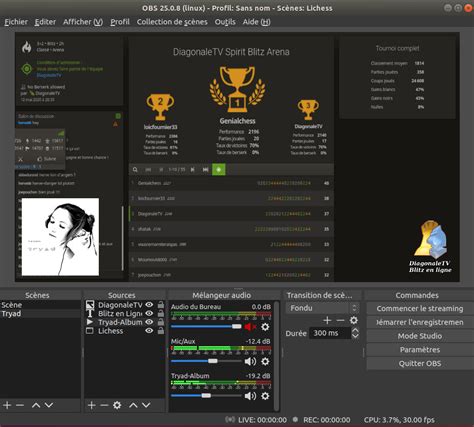This screenshot has height=427, width=474.
Task: Toggle lock of Lichess source
Action: coord(161,331)
